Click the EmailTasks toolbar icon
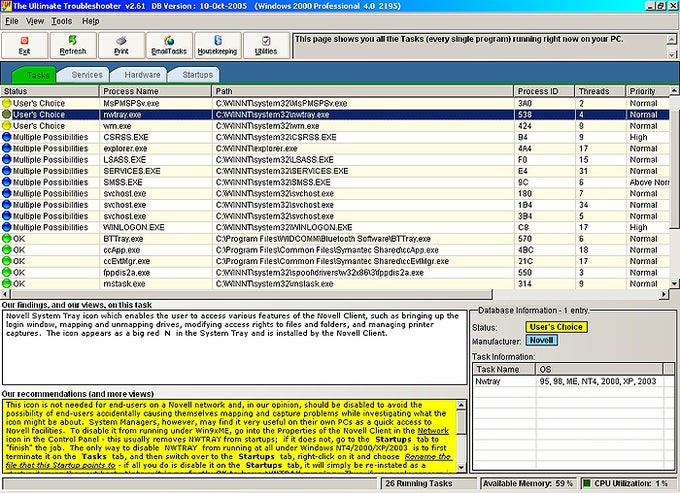 tap(169, 45)
